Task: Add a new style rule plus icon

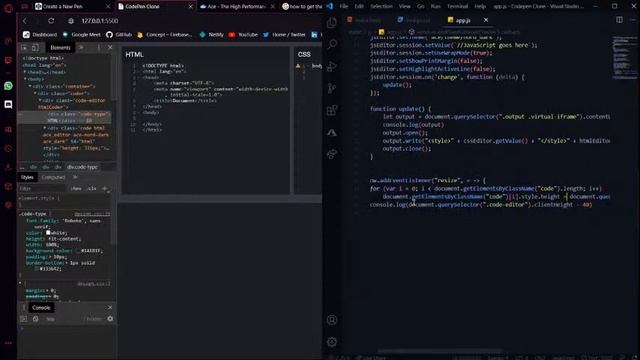Action: click(x=104, y=189)
